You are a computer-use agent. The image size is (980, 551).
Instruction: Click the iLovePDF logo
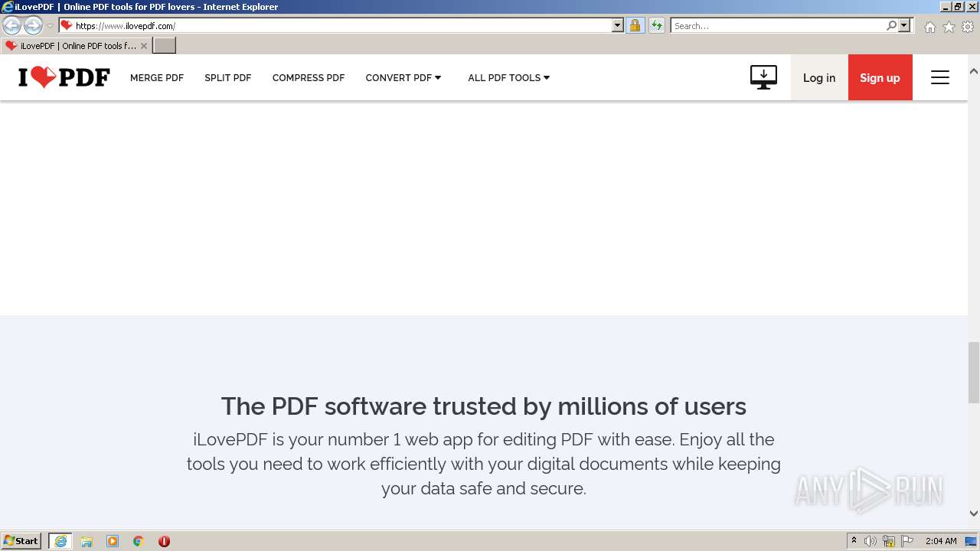64,77
